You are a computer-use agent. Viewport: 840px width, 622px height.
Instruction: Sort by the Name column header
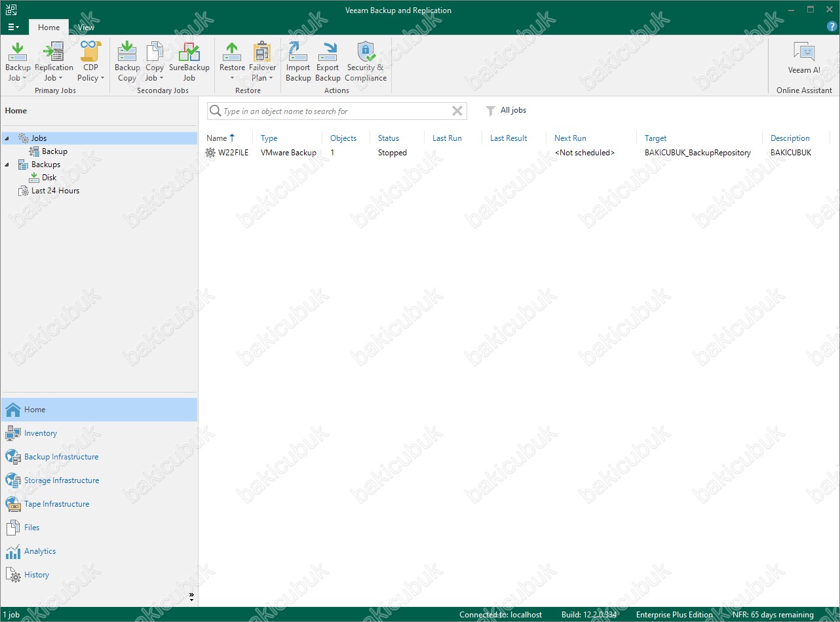pyautogui.click(x=216, y=138)
